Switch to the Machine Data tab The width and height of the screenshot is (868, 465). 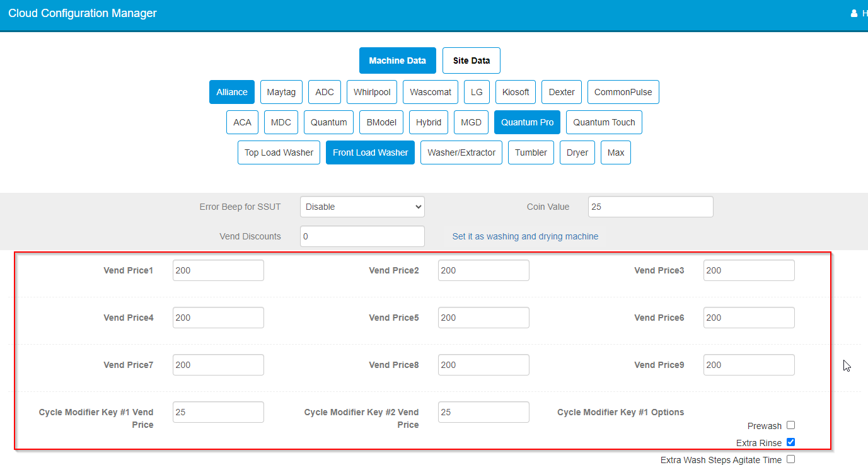click(397, 60)
